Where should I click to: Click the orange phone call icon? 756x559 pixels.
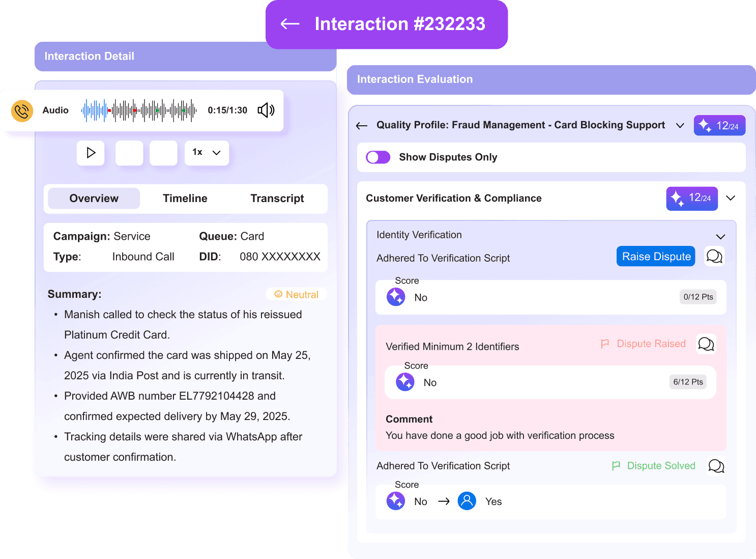pyautogui.click(x=22, y=110)
